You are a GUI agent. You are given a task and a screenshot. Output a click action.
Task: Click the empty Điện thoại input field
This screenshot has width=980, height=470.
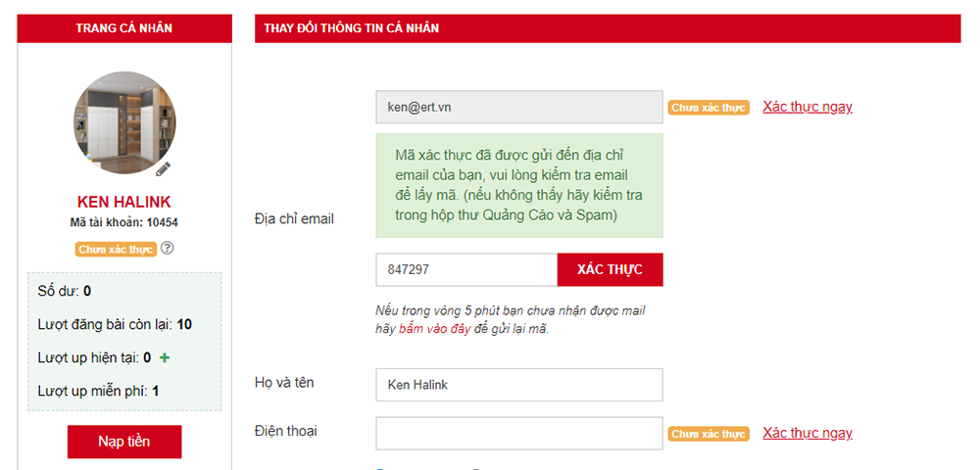[x=518, y=433]
